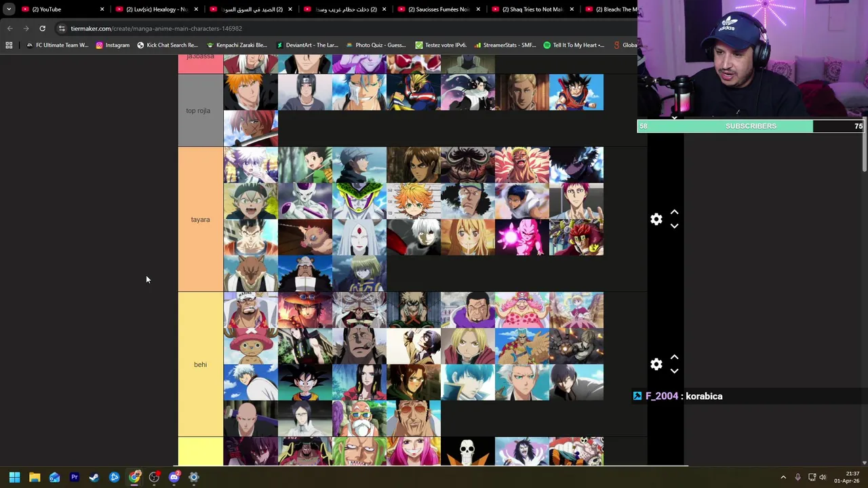Select the Gon thumbnail in tayara tier
The height and width of the screenshot is (488, 868).
305,165
